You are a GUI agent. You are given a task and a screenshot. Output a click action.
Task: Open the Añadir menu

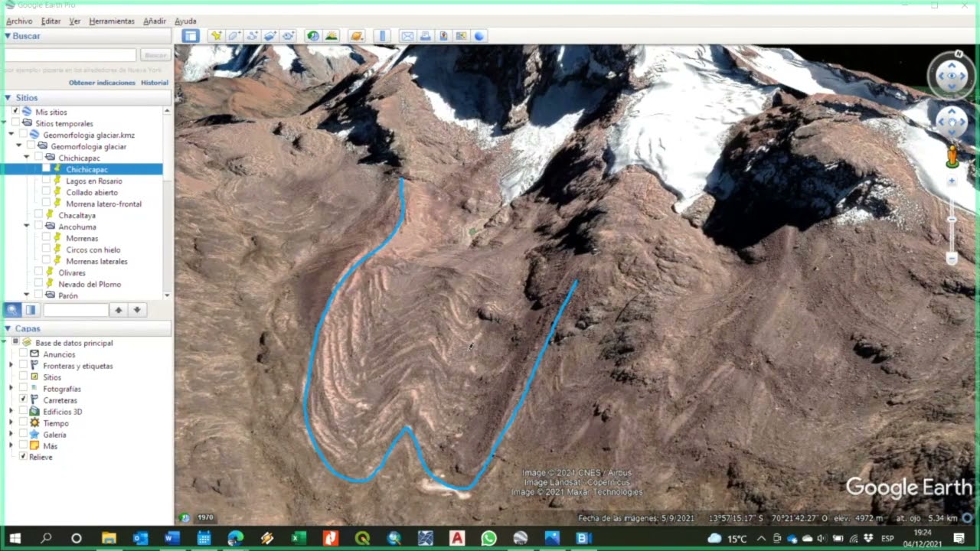155,21
